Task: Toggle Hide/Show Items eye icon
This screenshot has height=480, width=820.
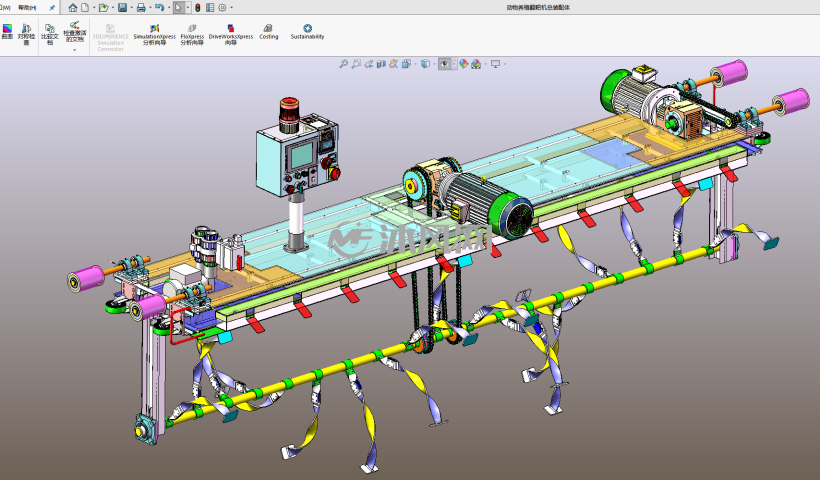Action: point(444,64)
